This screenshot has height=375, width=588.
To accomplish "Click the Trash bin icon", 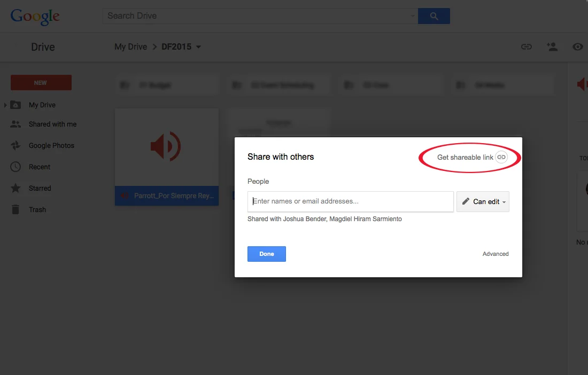I will (16, 209).
